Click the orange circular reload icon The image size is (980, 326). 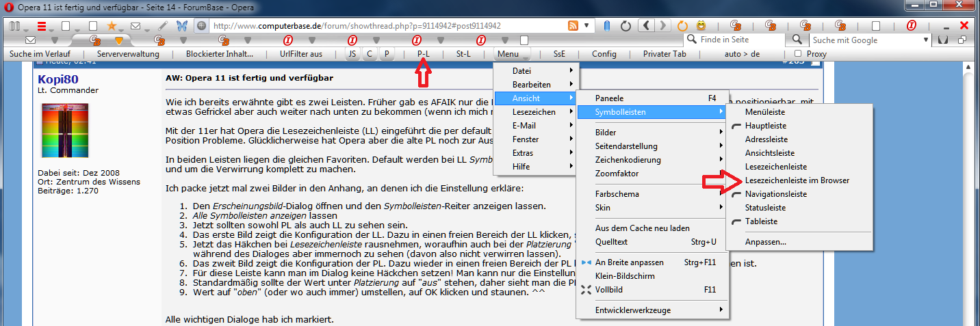(682, 26)
